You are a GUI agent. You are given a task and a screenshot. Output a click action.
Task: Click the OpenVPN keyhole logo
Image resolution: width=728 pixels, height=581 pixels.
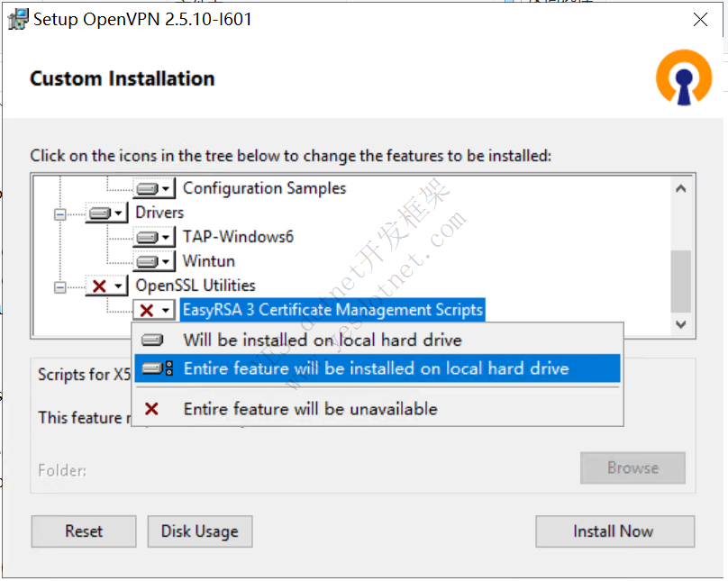pos(684,77)
